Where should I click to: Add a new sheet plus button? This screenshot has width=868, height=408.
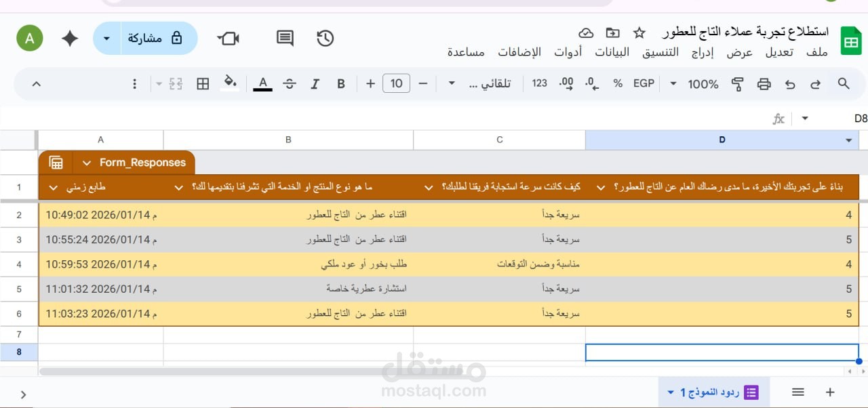click(x=829, y=392)
